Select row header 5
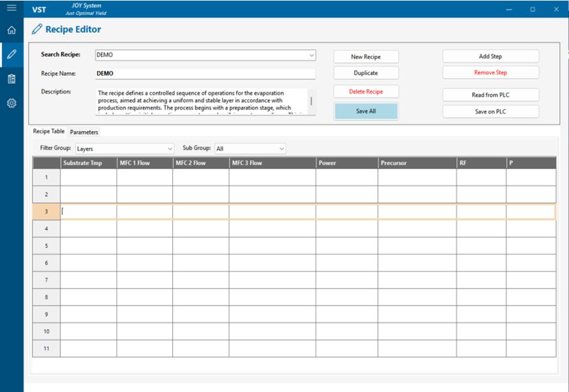 [x=47, y=246]
